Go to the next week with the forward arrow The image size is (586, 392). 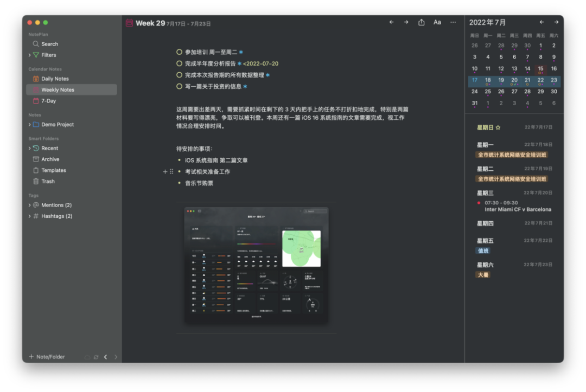406,22
